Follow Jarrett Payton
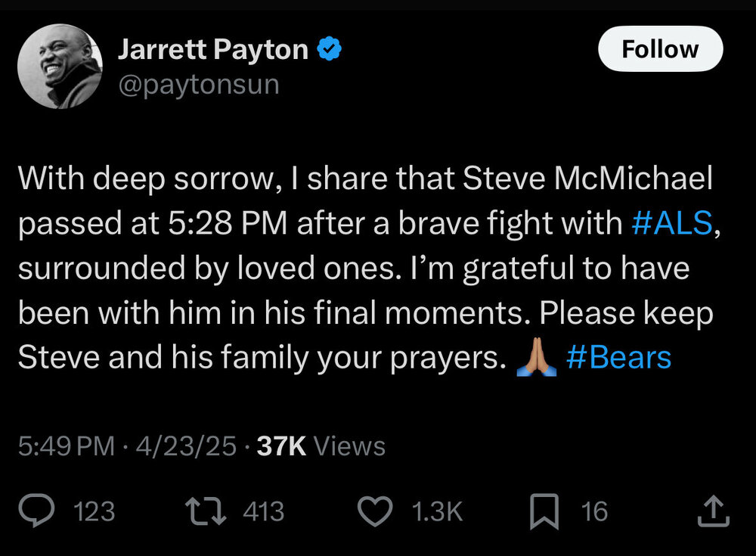756x556 pixels. pos(660,50)
